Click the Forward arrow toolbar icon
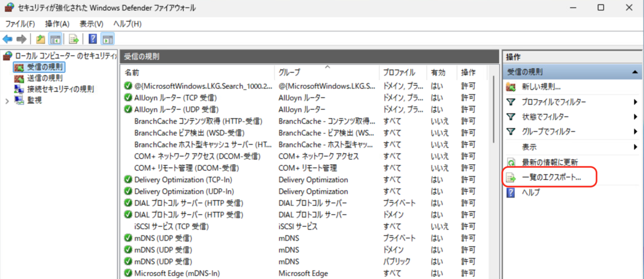The image size is (644, 279). pyautogui.click(x=21, y=39)
